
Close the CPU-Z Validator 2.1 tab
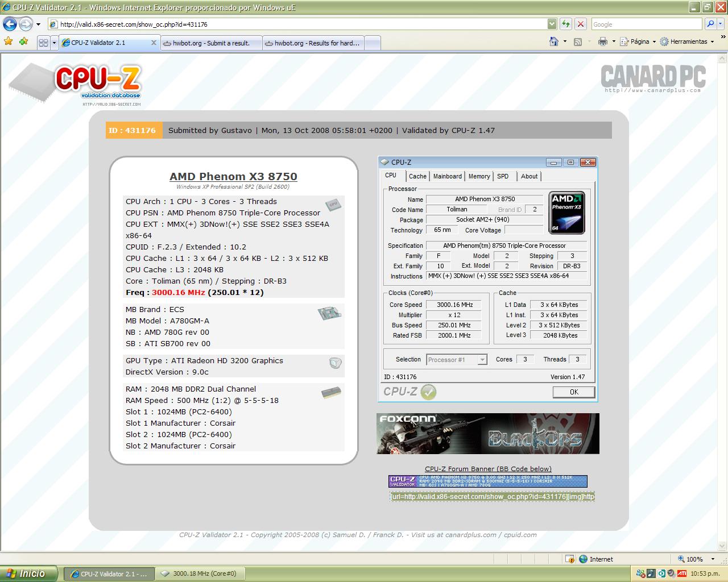[154, 43]
